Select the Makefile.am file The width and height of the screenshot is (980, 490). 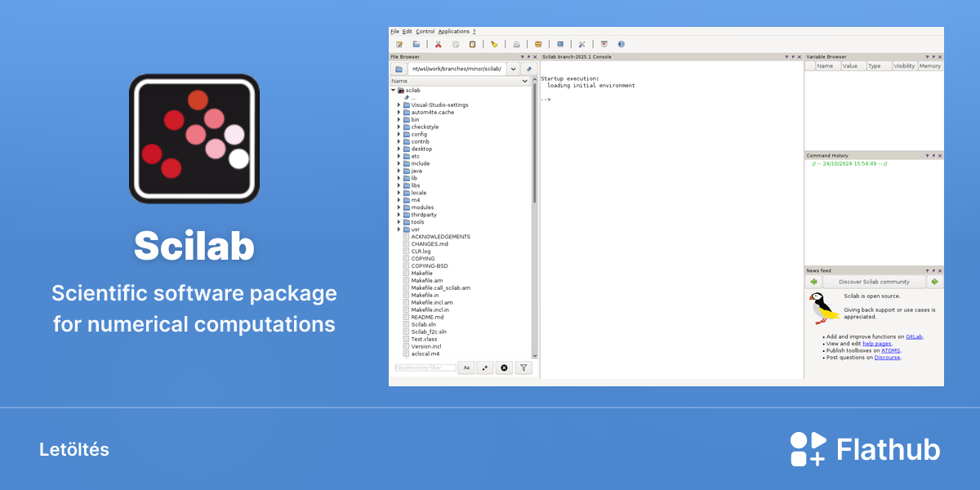point(426,280)
